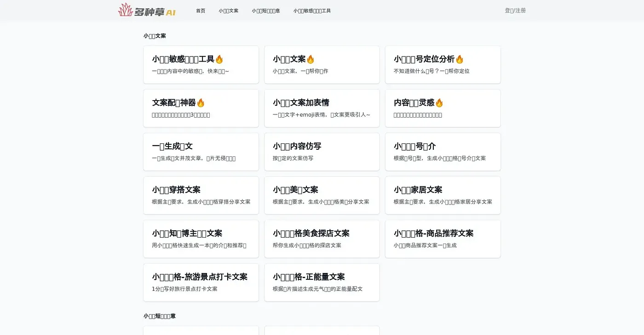Click the fire icon on the 敏感 tool card
Viewport: 644px width, 335px height.
click(x=219, y=59)
